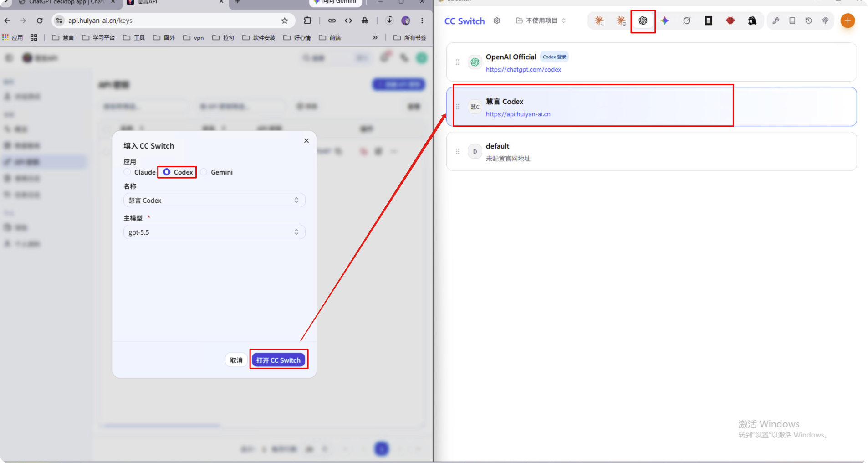This screenshot has height=463, width=868.
Task: Open CC Switch settings gear icon
Action: coord(497,21)
